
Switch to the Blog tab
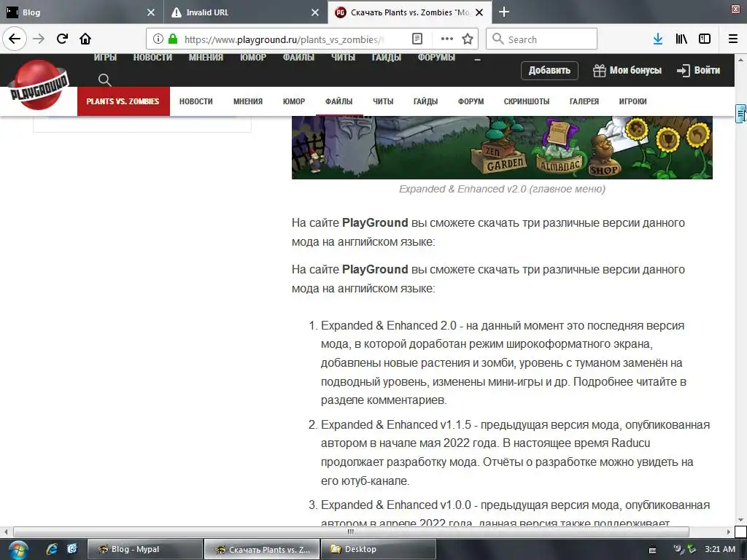[x=82, y=12]
